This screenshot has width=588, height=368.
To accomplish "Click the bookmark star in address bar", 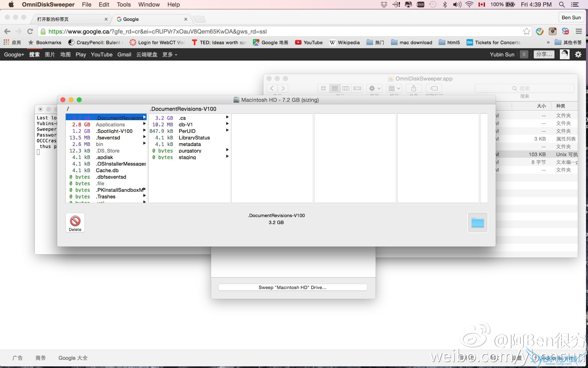I will point(526,31).
